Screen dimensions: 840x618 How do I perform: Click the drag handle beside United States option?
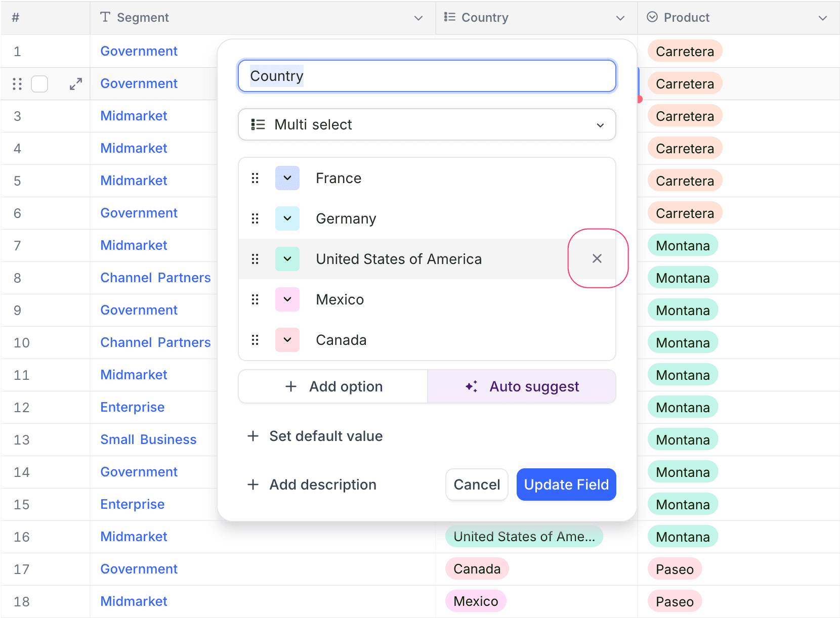tap(255, 259)
